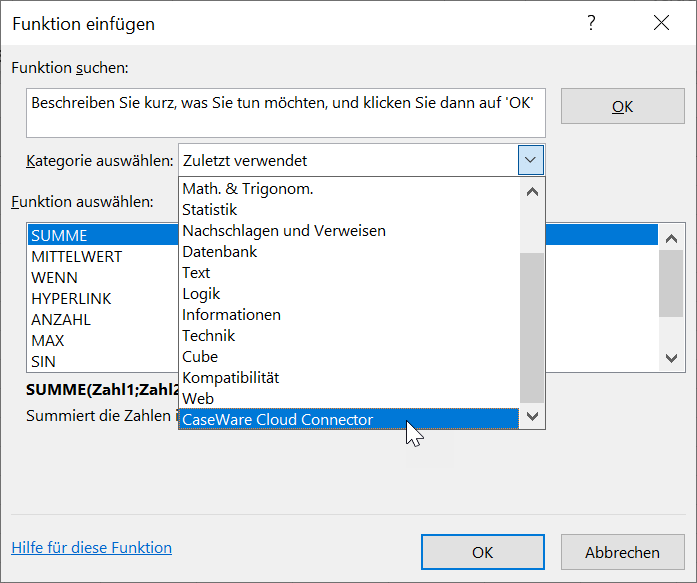
Task: Click function list scroll down arrow
Action: click(671, 358)
